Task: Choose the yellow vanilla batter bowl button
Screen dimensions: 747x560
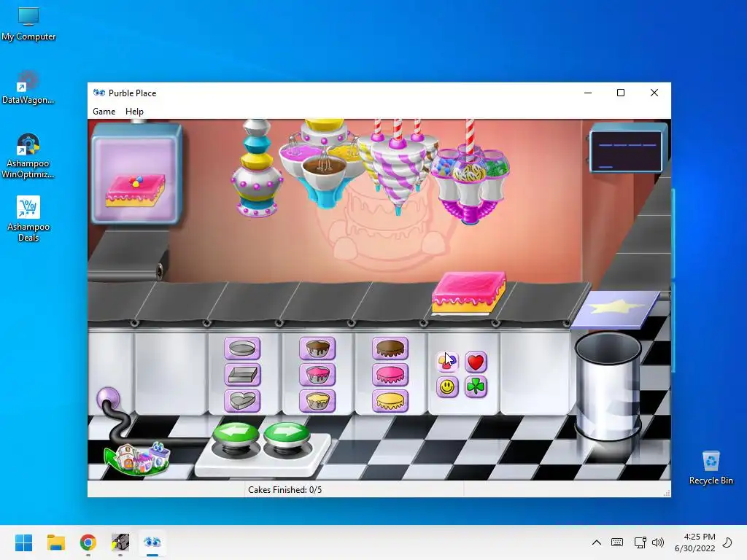Action: tap(317, 400)
